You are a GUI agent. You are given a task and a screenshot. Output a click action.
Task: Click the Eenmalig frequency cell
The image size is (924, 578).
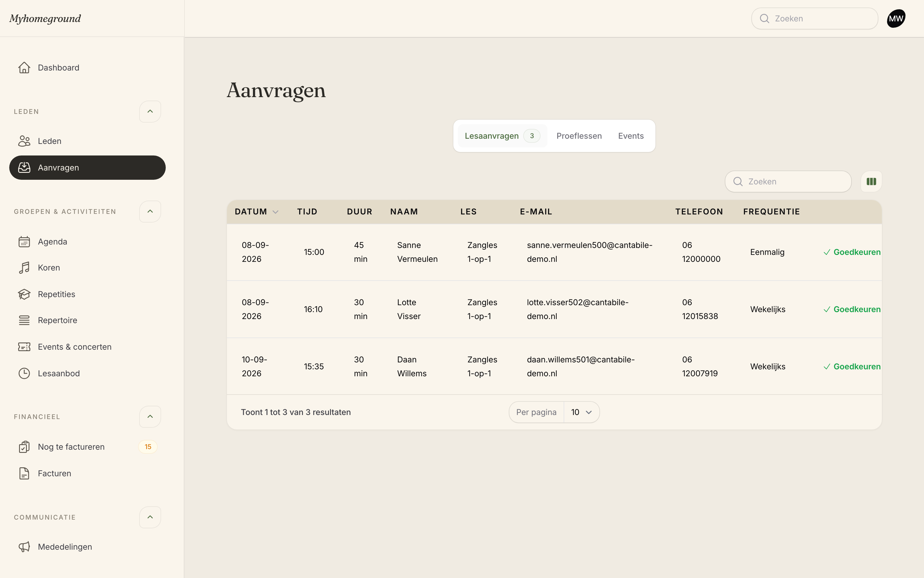click(x=767, y=252)
